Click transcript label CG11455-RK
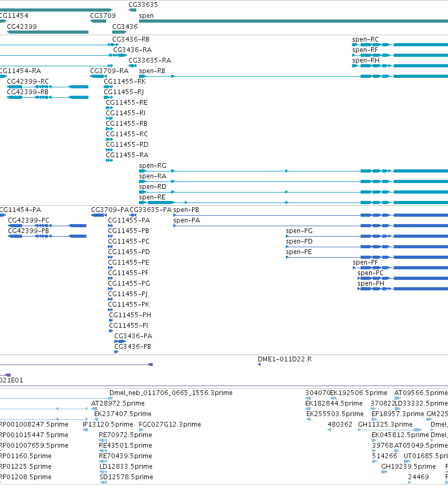This screenshot has height=485, width=448. point(125,82)
